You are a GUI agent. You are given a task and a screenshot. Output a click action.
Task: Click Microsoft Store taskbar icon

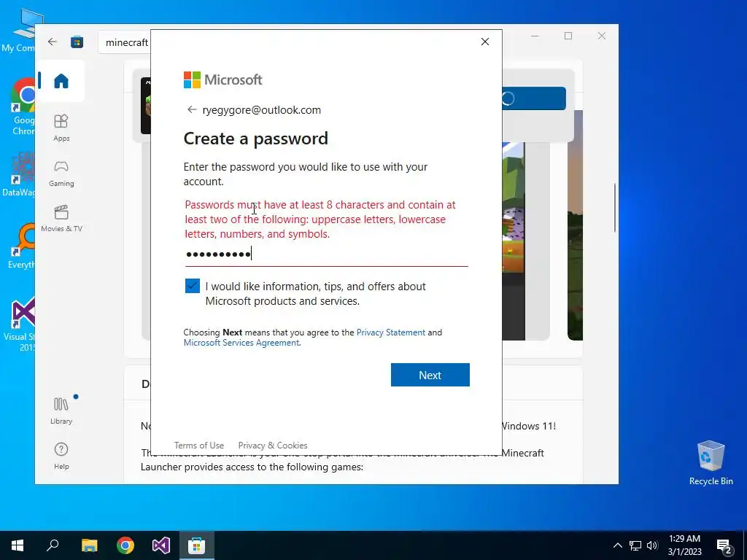click(196, 545)
